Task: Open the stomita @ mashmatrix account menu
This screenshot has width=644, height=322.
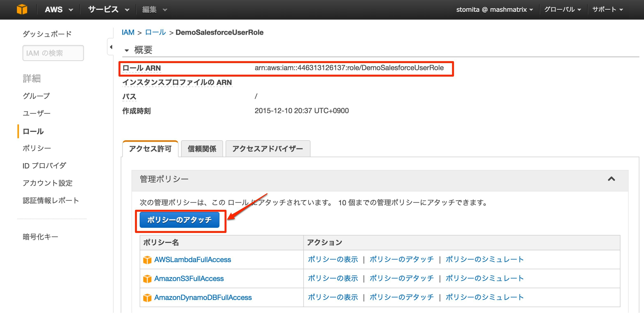Action: coord(494,9)
